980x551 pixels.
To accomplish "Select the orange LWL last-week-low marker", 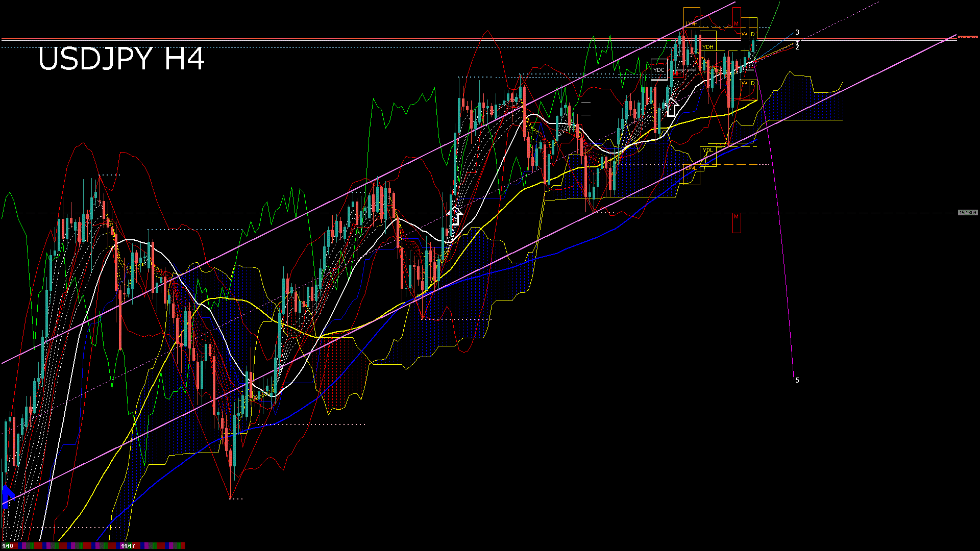I will [x=691, y=168].
